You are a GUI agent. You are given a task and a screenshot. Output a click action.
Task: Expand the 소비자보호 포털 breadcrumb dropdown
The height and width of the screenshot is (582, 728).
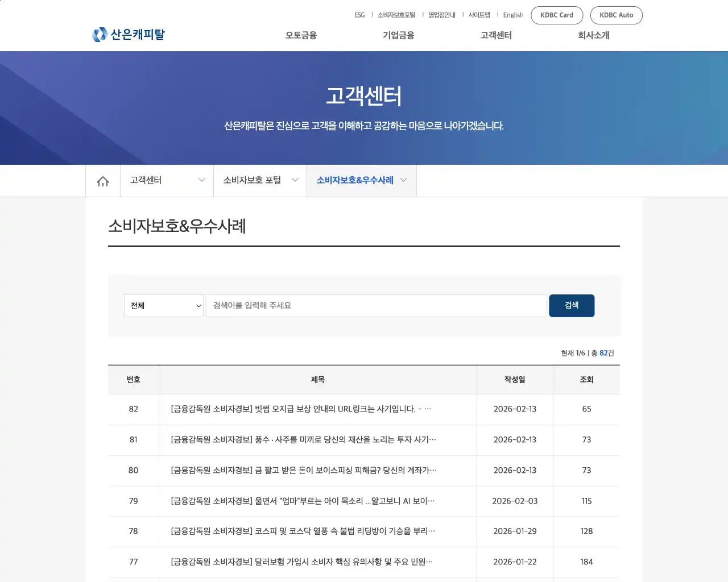pyautogui.click(x=295, y=180)
